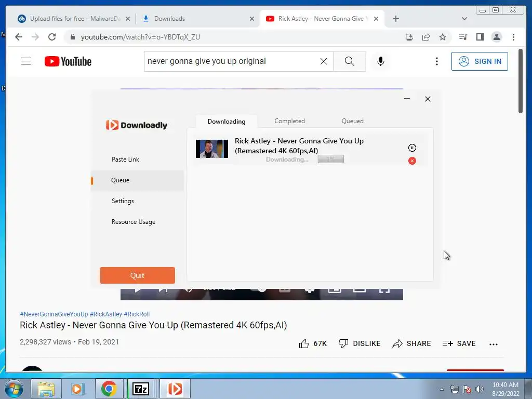Image resolution: width=532 pixels, height=399 pixels.
Task: Launch Downloadly from the taskbar
Action: (175, 389)
